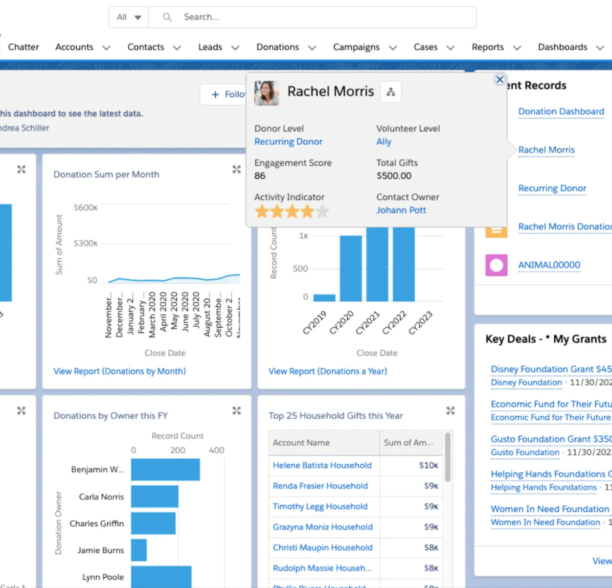Click the Carla Norris bar in chart

(155, 496)
